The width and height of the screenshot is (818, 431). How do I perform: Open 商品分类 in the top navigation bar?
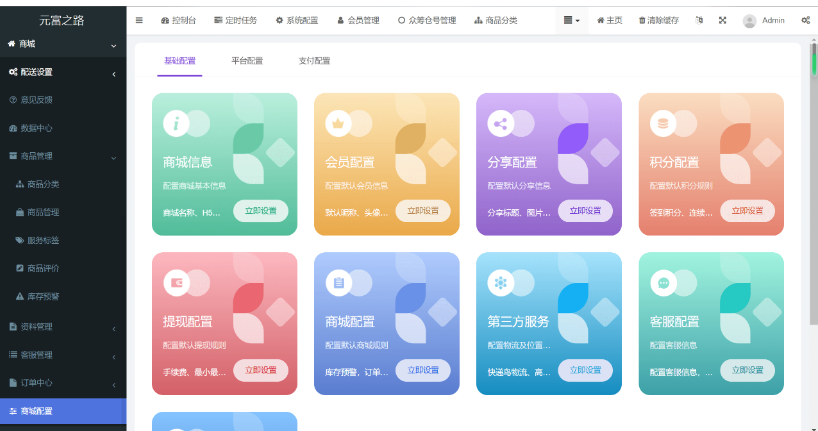(x=496, y=20)
